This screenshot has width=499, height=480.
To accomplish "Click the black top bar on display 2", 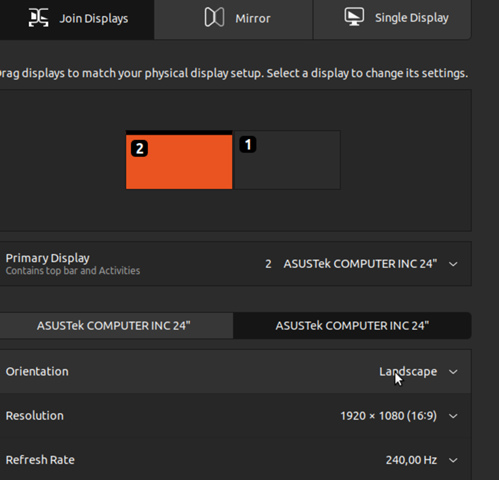I will pos(179,133).
